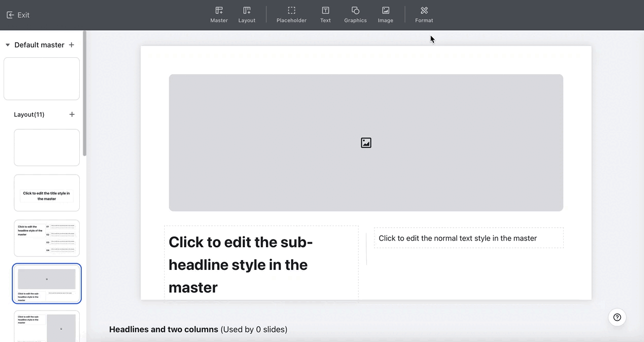Click the sub-headline text placeholder on slide
The width and height of the screenshot is (644, 342).
pos(261,264)
